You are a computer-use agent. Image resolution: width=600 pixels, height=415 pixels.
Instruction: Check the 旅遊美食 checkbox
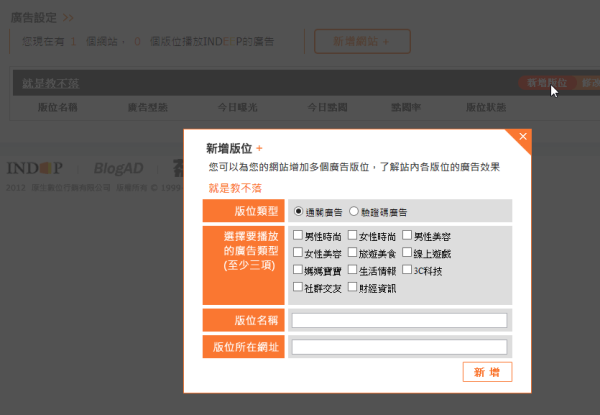click(x=352, y=253)
